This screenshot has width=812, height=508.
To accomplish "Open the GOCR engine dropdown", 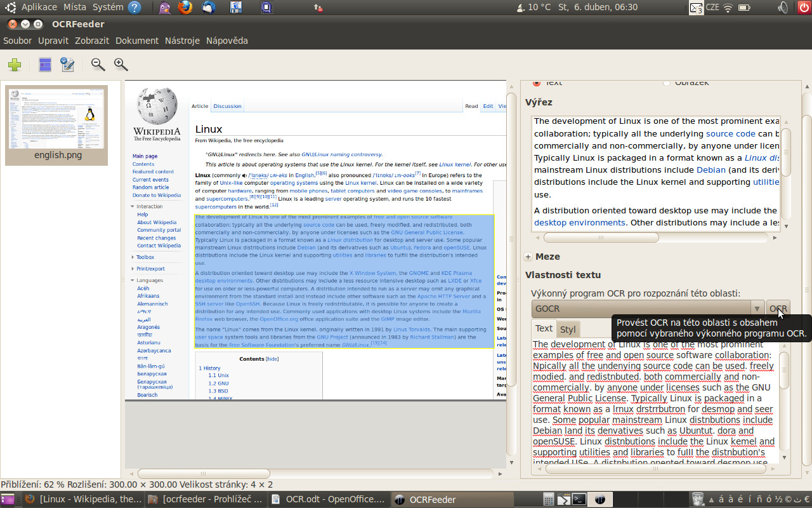I will pyautogui.click(x=648, y=309).
